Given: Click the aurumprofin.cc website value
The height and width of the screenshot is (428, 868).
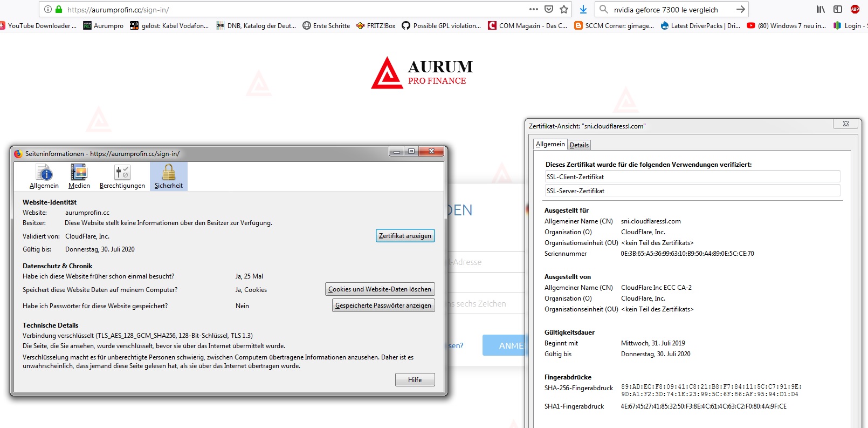Looking at the screenshot, I should tap(87, 213).
